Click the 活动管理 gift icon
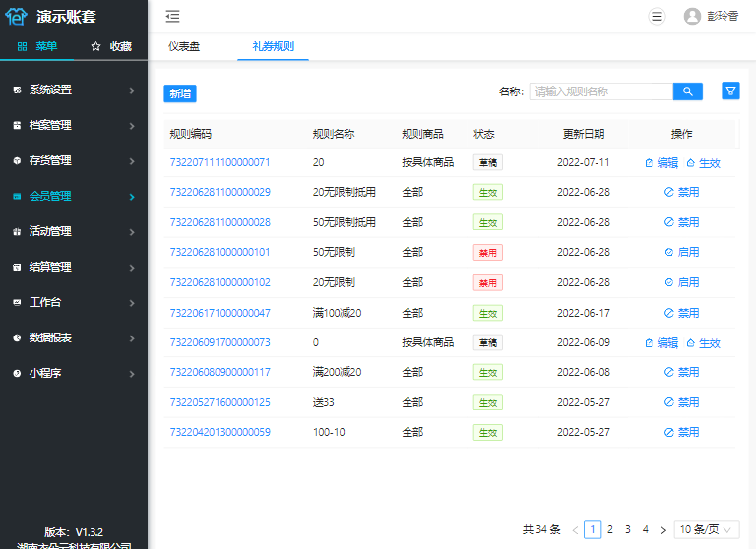This screenshot has height=549, width=756. point(18,232)
